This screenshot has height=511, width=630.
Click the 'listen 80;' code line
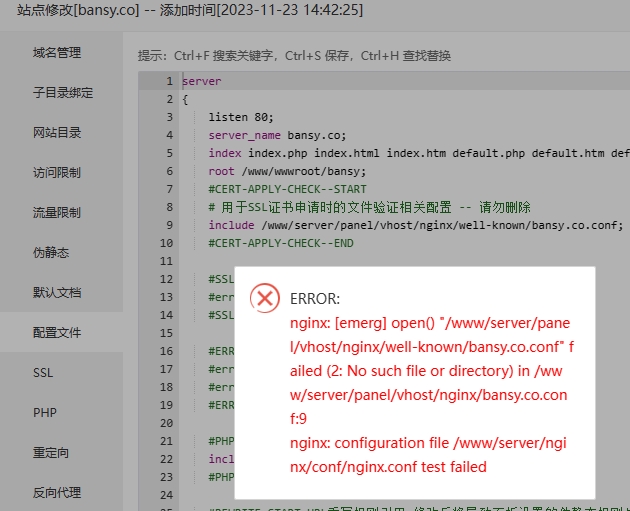pyautogui.click(x=241, y=117)
